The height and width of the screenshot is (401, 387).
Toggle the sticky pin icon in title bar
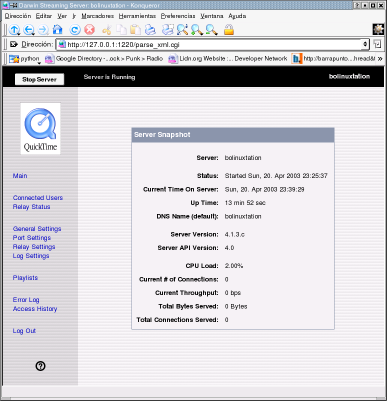(x=14, y=5)
